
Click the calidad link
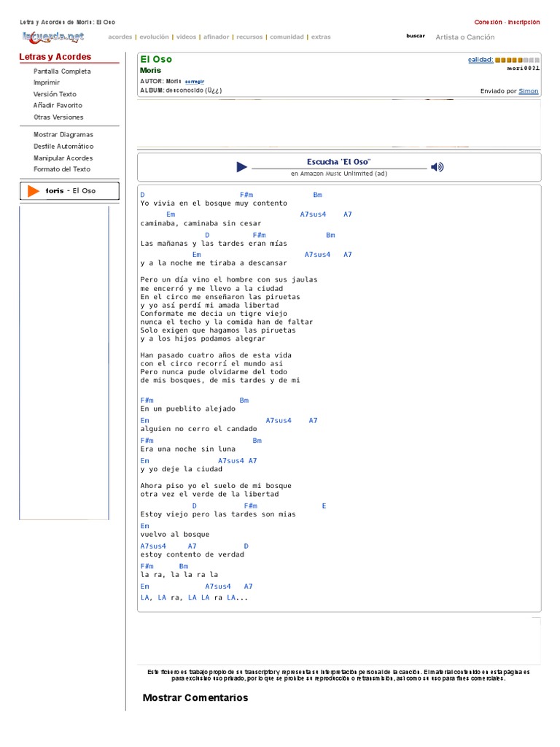click(481, 60)
